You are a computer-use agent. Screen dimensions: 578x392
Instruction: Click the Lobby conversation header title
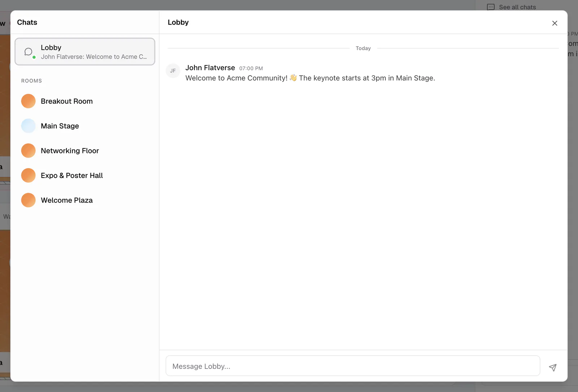[x=178, y=22]
